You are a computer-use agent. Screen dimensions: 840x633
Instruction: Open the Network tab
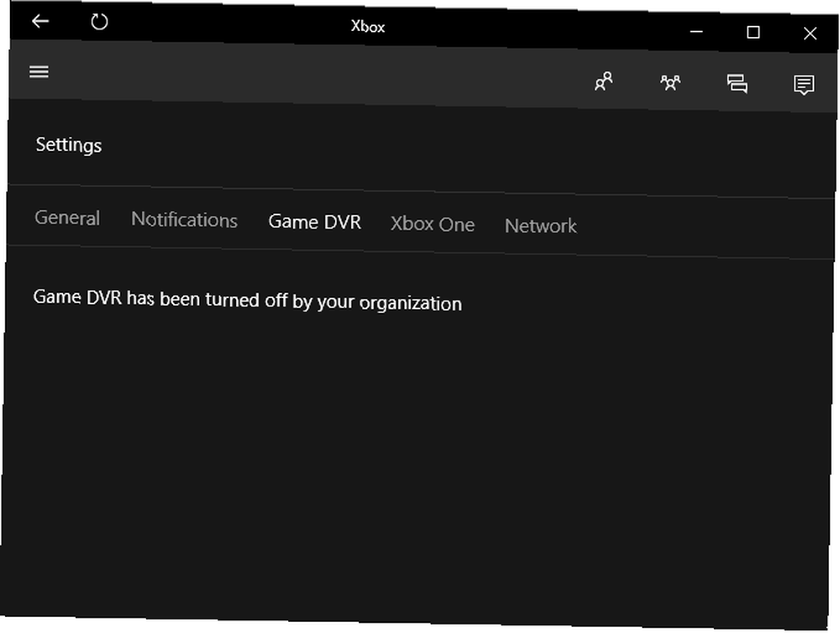(540, 226)
